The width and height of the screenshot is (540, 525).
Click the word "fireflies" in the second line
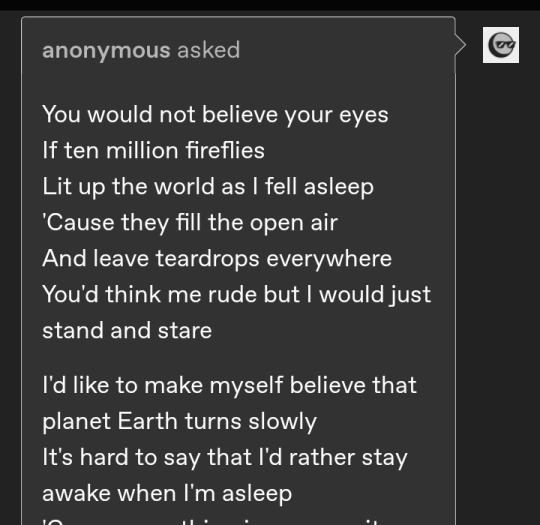pyautogui.click(x=225, y=151)
